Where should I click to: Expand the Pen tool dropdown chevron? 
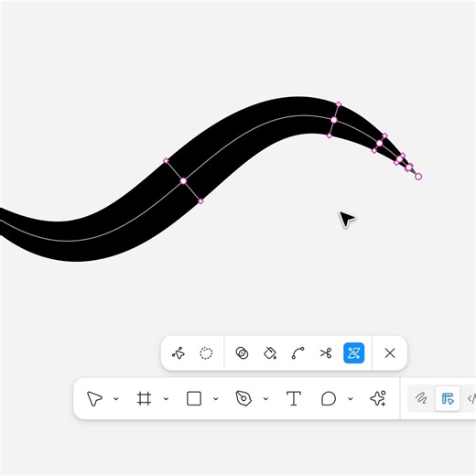[265, 399]
